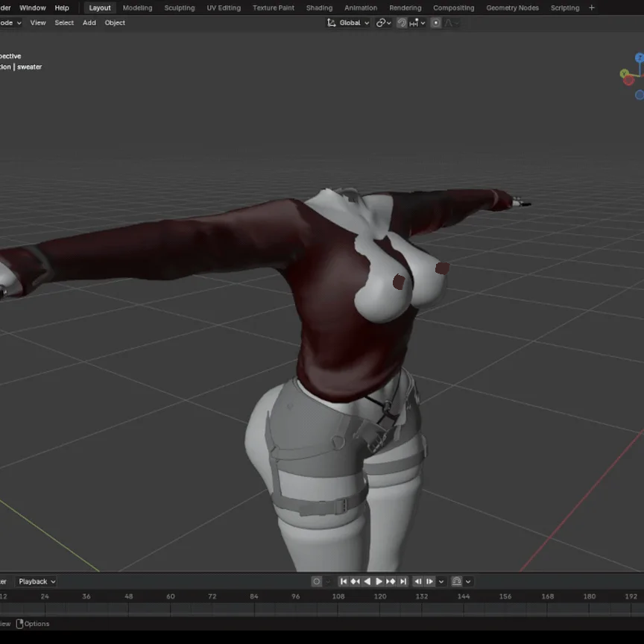The width and height of the screenshot is (644, 644).
Task: Jump to next keyframe
Action: (x=391, y=581)
